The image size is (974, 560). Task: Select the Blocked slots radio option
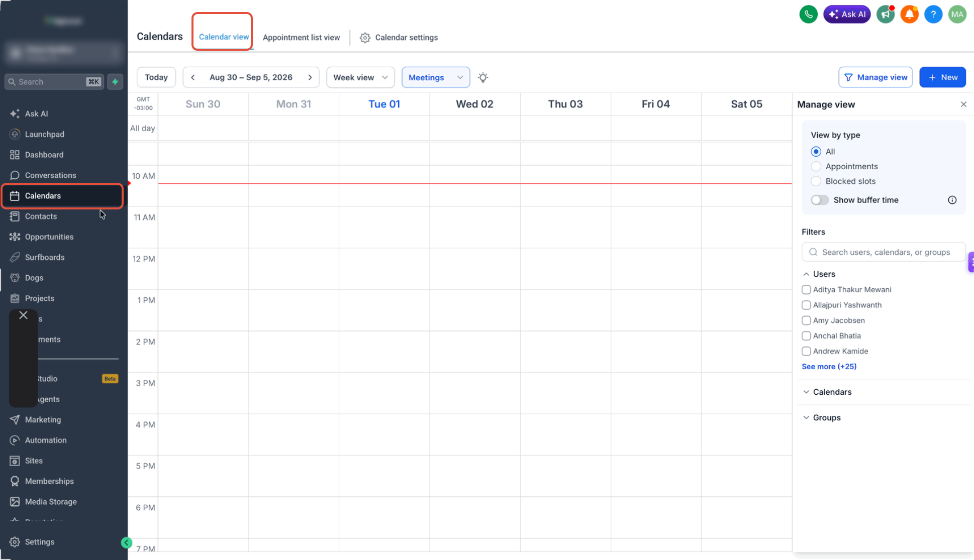click(816, 181)
